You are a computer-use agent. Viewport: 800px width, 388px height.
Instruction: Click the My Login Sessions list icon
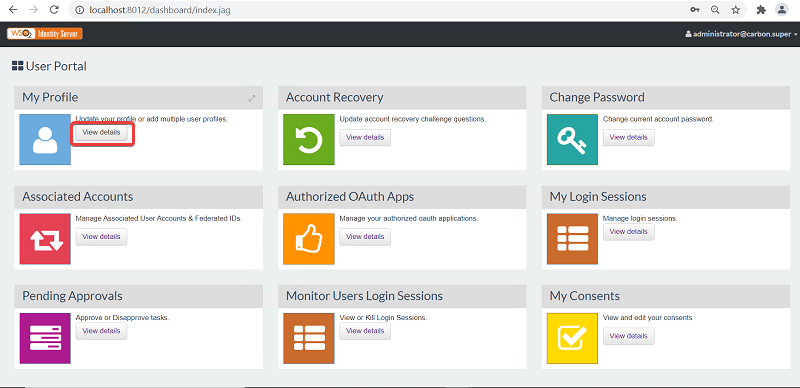572,239
